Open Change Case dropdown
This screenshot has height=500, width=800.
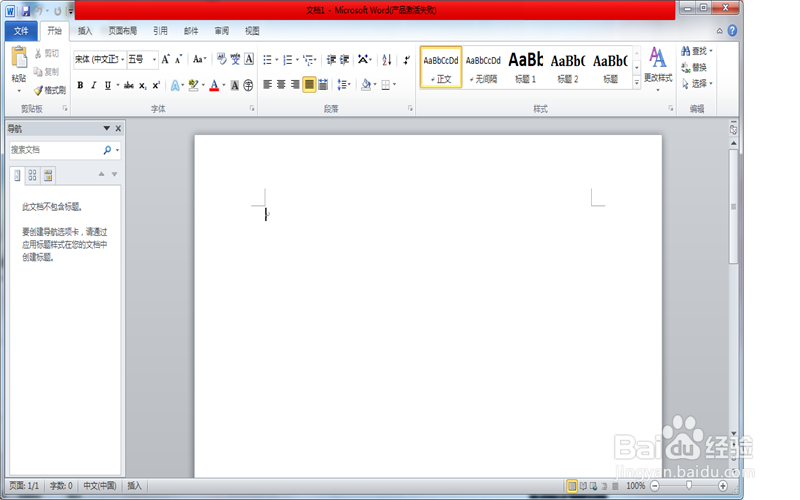(199, 60)
